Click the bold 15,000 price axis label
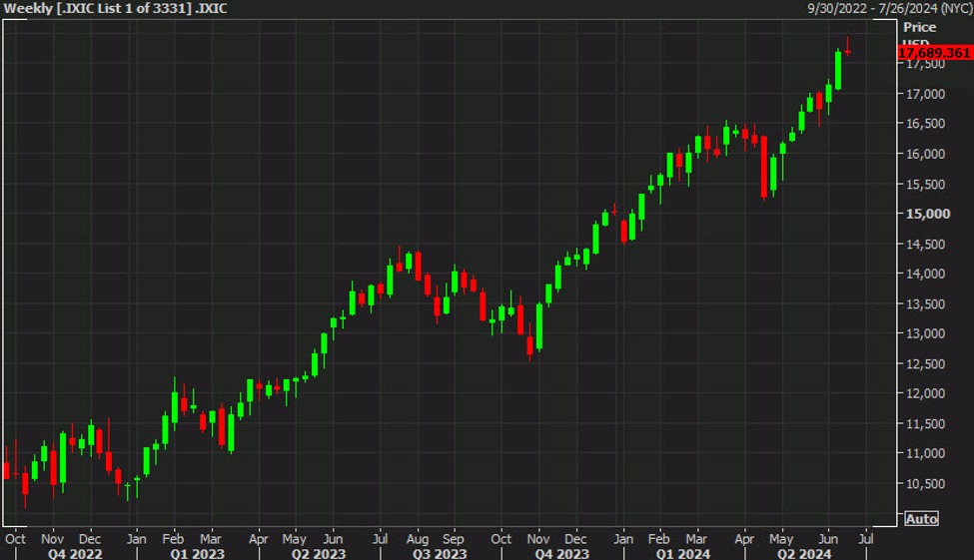The image size is (974, 560). pos(928,214)
